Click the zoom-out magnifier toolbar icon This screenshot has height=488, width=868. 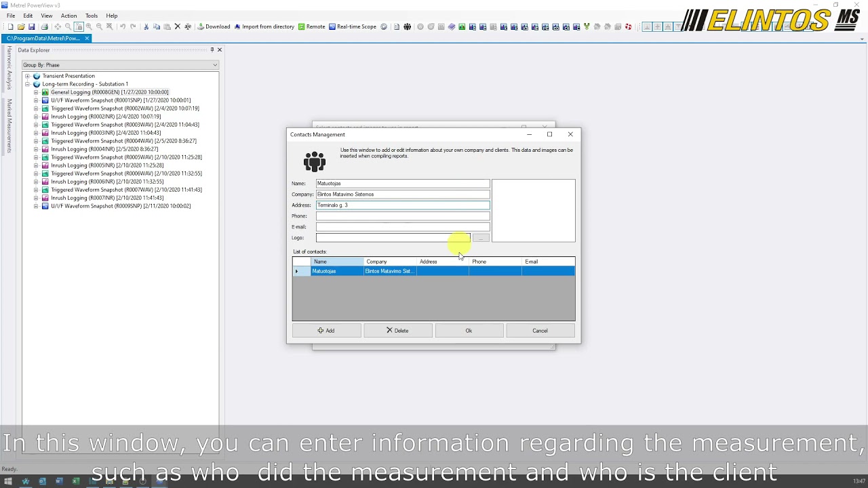(99, 26)
